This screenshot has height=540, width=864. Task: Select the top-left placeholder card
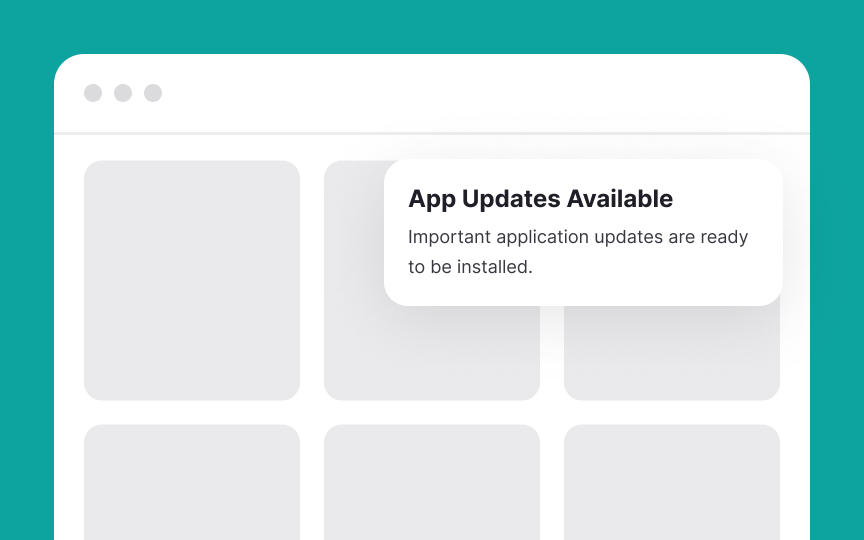click(x=192, y=280)
